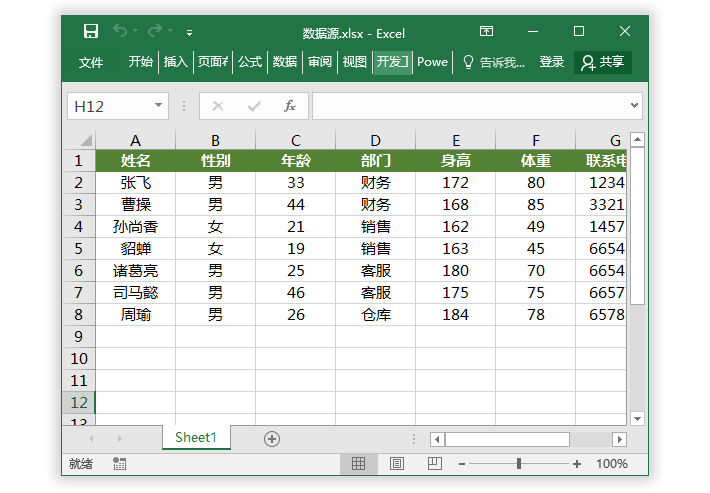The image size is (710, 493).
Task: Click the 告诉我 lightbulb search box
Action: click(494, 62)
